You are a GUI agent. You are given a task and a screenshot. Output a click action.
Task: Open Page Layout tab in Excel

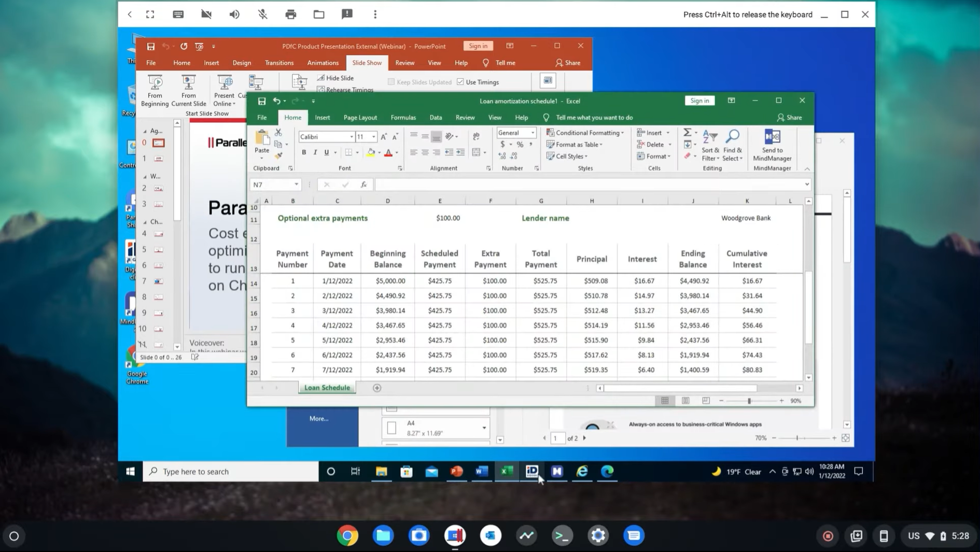pos(360,118)
